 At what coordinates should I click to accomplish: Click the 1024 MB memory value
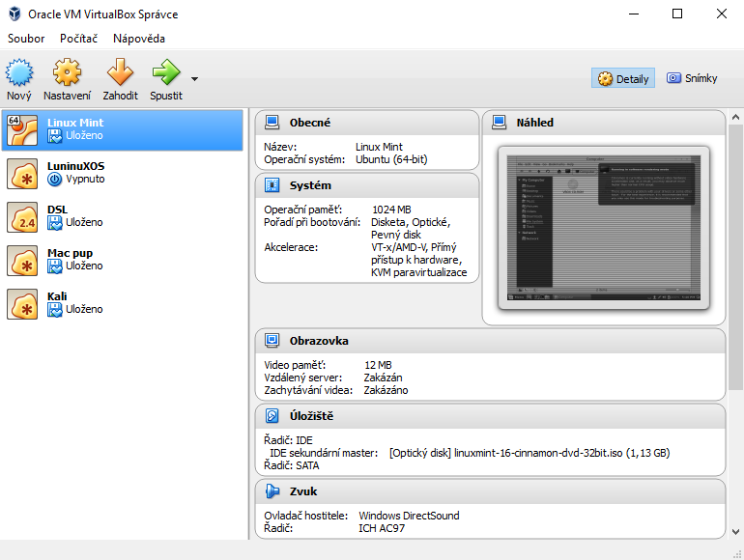[391, 210]
